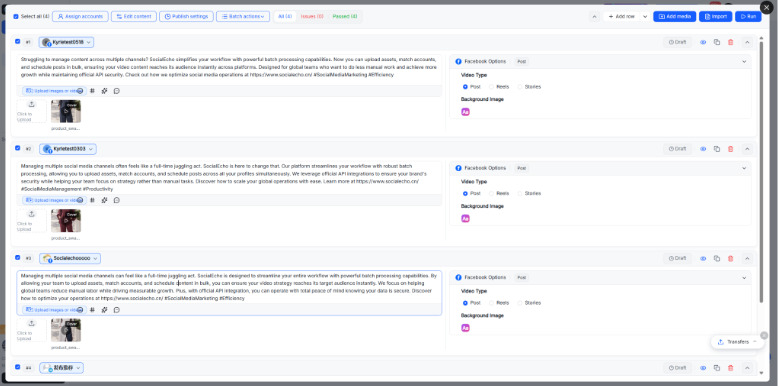
Task: Collapse post #3 with its chevron
Action: (x=747, y=258)
